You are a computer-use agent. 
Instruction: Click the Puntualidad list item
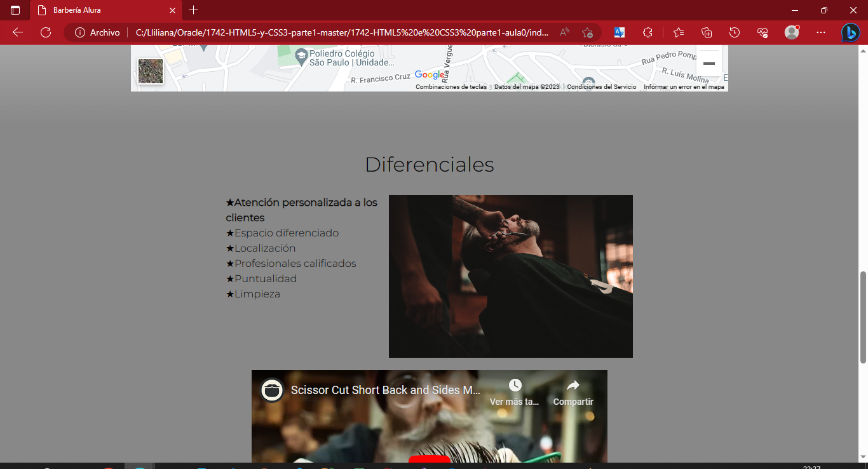[x=261, y=279]
